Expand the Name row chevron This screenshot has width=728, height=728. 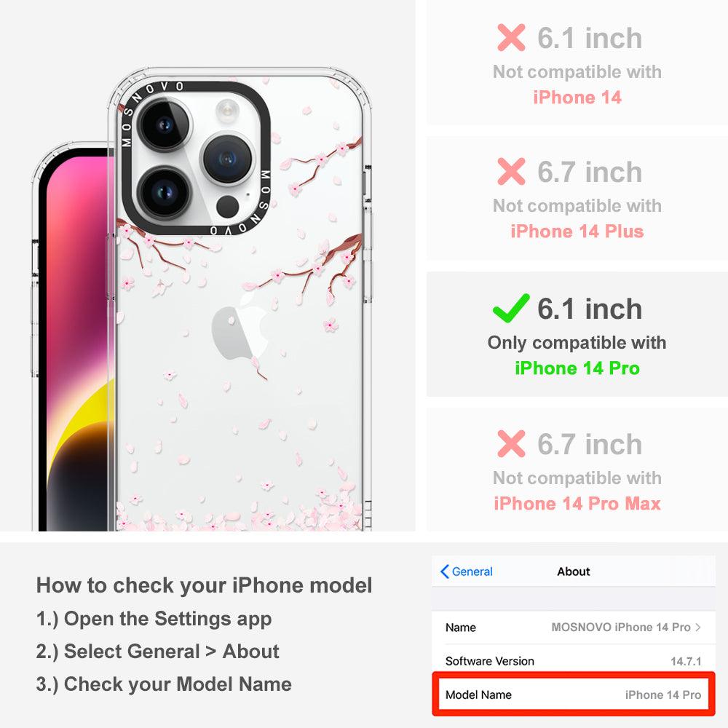tap(698, 628)
